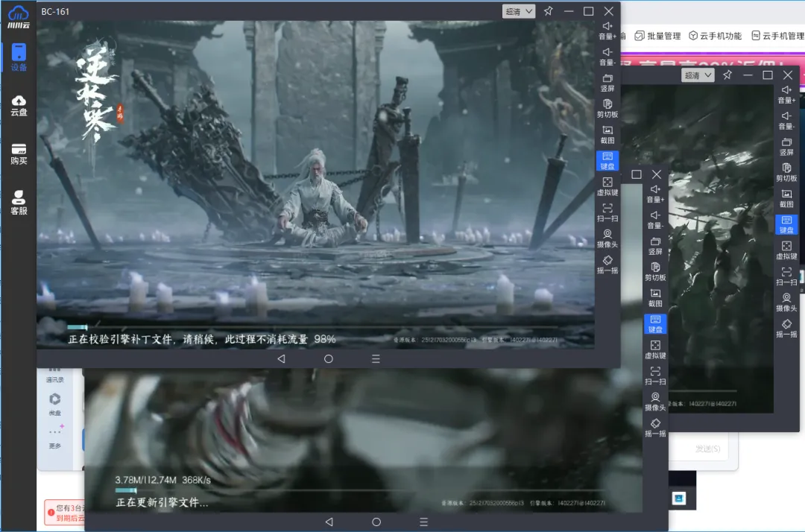
Task: Take a 截图 screenshot in BC-161 window
Action: pyautogui.click(x=607, y=135)
